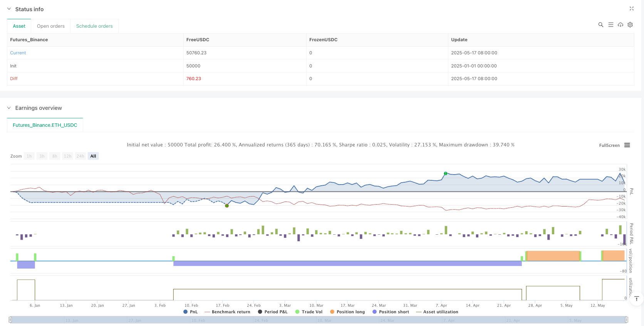Viewport: 644px width, 326px height.
Task: Open the chart hamburger menu
Action: click(627, 145)
